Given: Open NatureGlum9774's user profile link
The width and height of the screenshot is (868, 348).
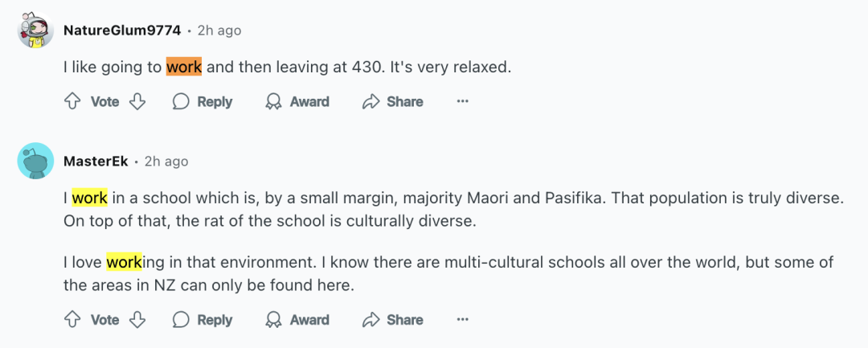Looking at the screenshot, I should pos(121,31).
